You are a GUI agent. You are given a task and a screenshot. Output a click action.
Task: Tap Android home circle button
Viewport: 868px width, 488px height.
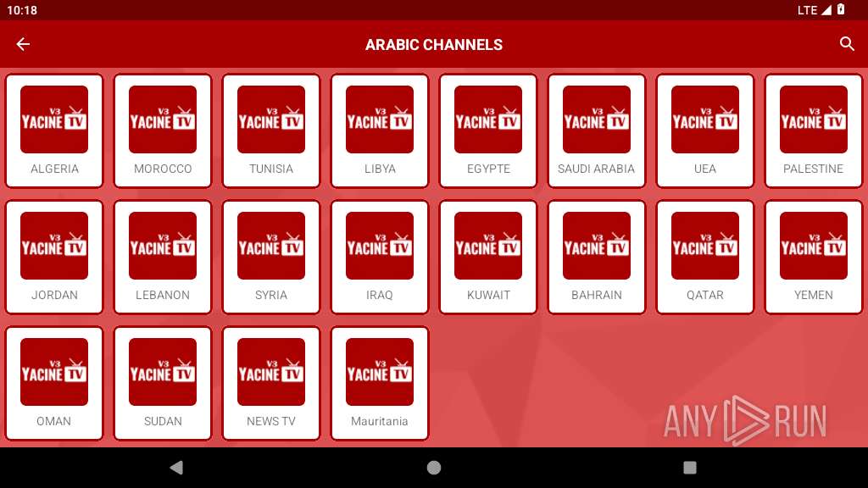click(x=434, y=468)
